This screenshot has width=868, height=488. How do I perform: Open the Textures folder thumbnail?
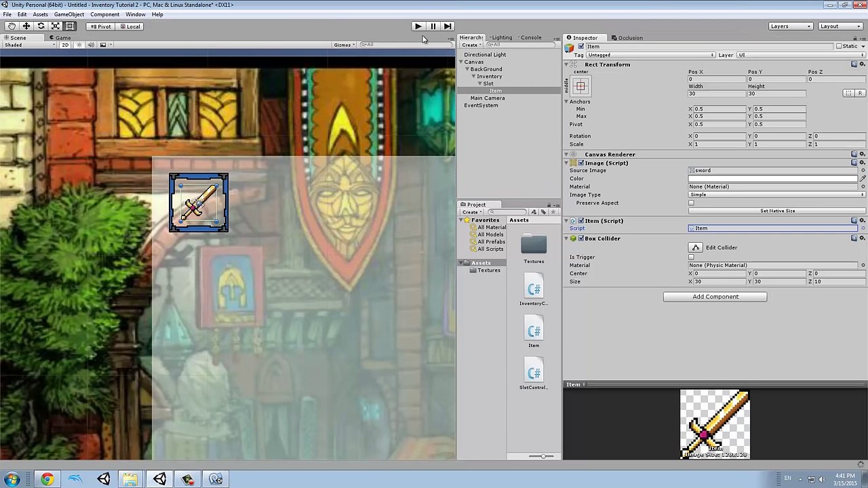[x=534, y=245]
